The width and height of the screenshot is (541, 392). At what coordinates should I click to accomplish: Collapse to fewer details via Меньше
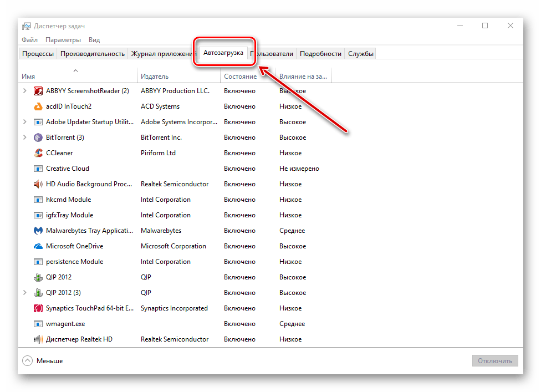coord(43,360)
